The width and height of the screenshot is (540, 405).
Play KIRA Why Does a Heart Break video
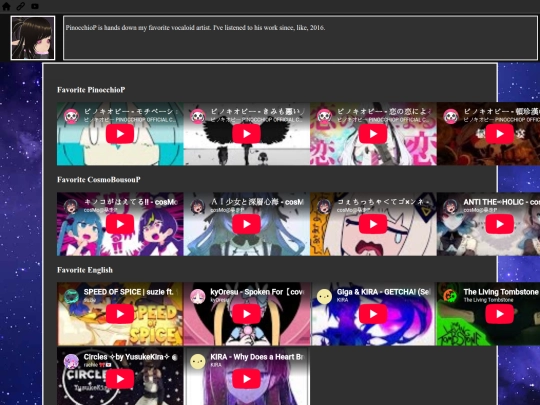246,378
